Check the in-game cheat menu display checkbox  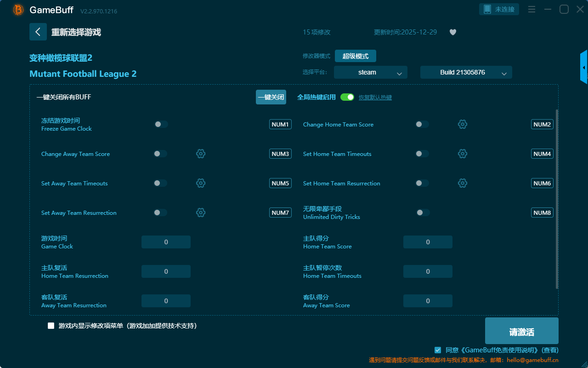pos(51,326)
